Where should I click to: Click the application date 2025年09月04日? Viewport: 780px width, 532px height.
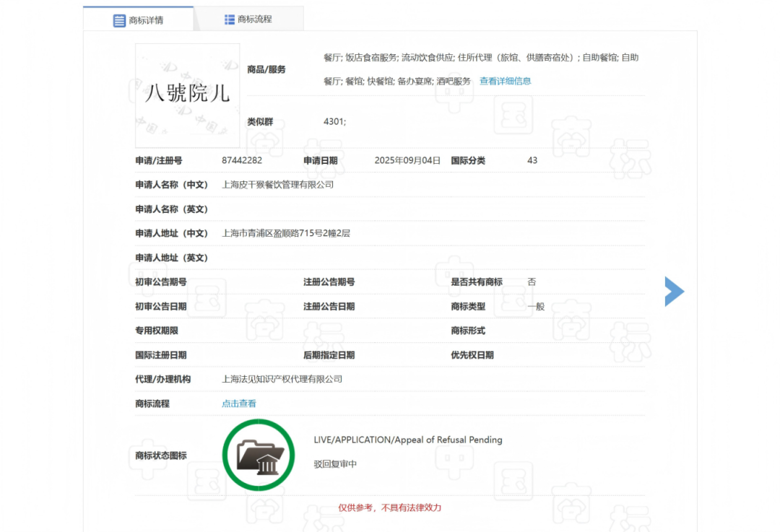[x=407, y=160]
